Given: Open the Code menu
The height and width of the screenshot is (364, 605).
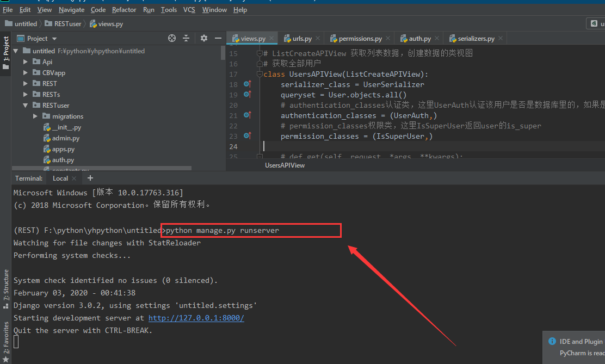Looking at the screenshot, I should 98,10.
